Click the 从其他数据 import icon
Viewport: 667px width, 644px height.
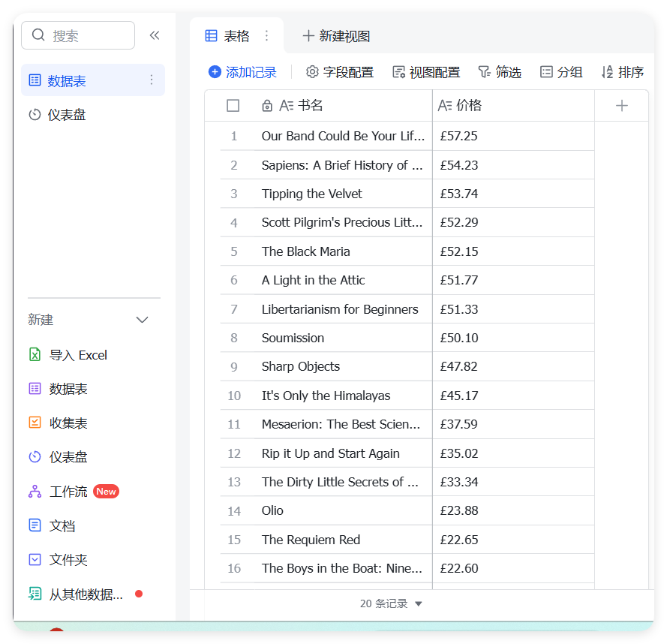(35, 594)
